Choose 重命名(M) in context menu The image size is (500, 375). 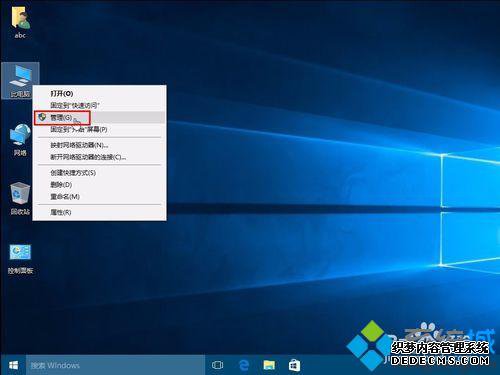[x=99, y=197]
